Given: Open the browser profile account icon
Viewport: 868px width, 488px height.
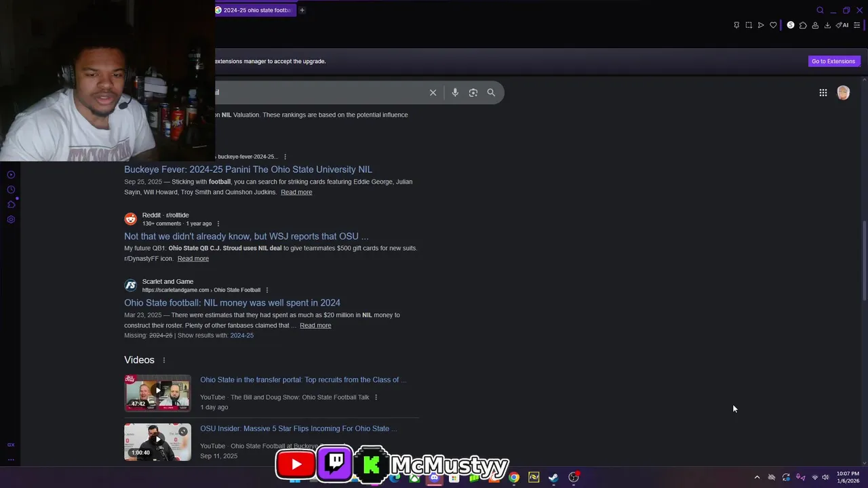Looking at the screenshot, I should click(x=815, y=25).
